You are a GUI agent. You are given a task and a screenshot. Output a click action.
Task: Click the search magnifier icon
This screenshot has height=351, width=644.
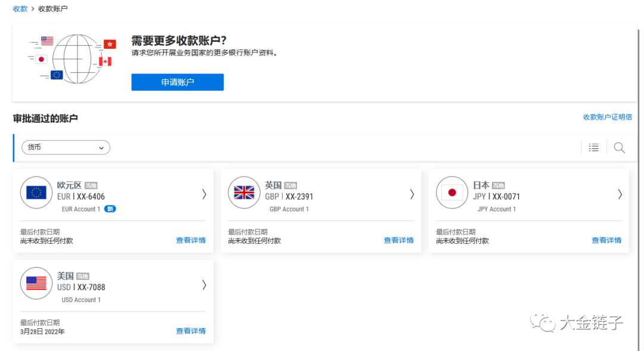pos(619,147)
